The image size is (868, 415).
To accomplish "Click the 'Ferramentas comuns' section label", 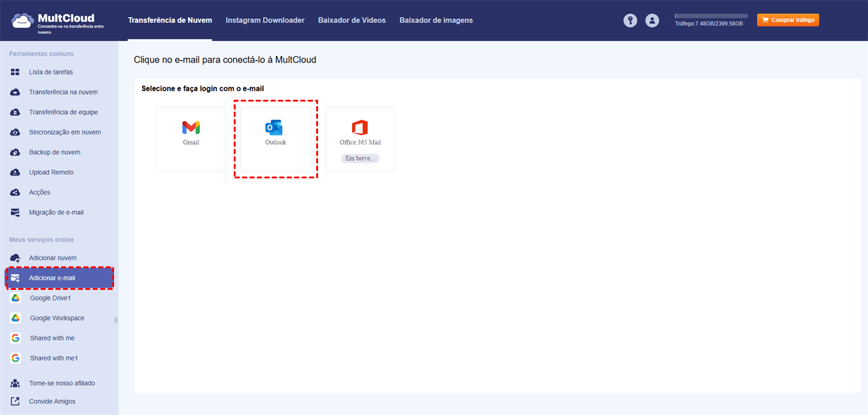I will [x=42, y=54].
